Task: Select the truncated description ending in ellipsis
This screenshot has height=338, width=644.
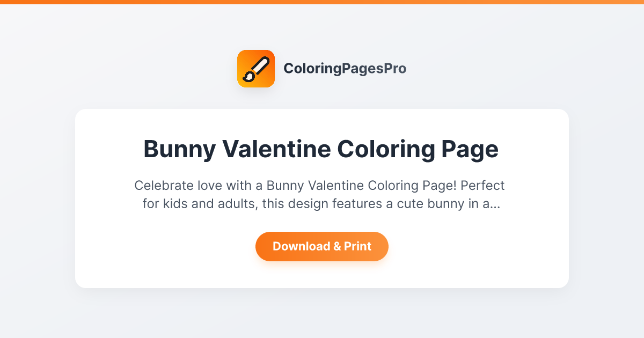Action: pos(319,195)
